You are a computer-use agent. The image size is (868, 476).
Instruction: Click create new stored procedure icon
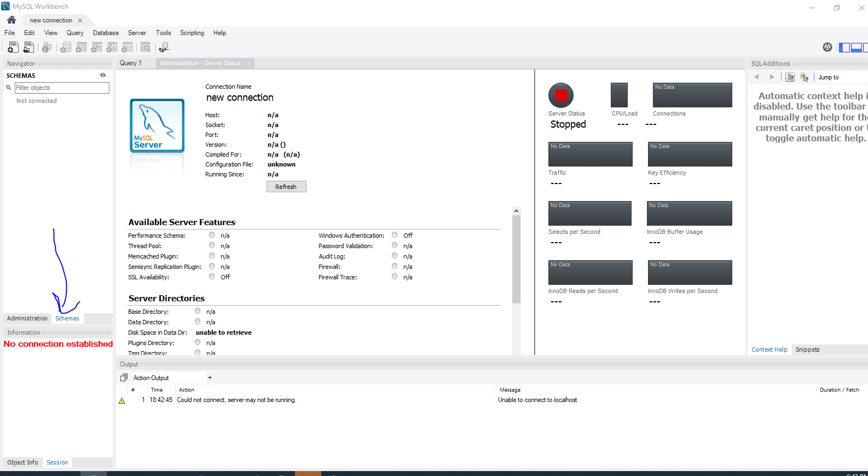(x=112, y=48)
